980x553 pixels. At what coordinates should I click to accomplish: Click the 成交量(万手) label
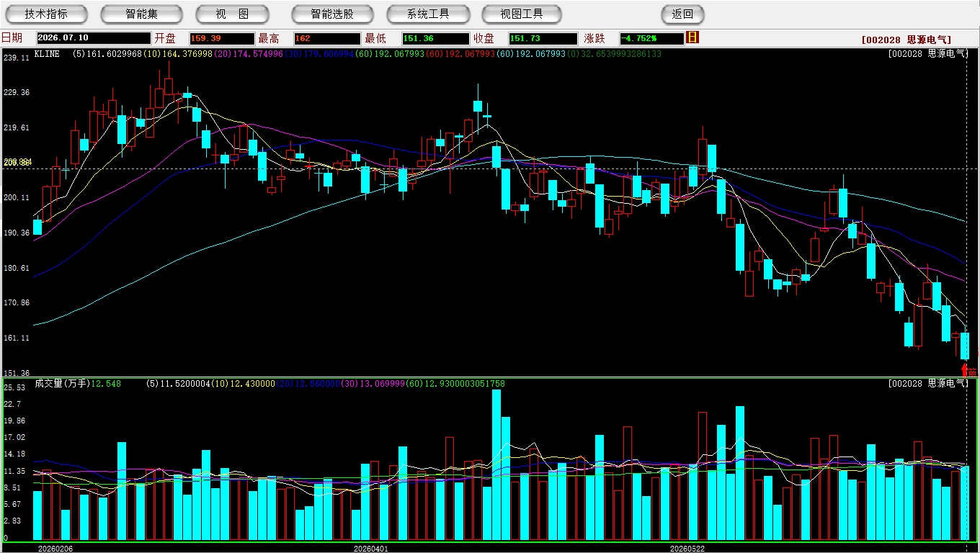(63, 384)
